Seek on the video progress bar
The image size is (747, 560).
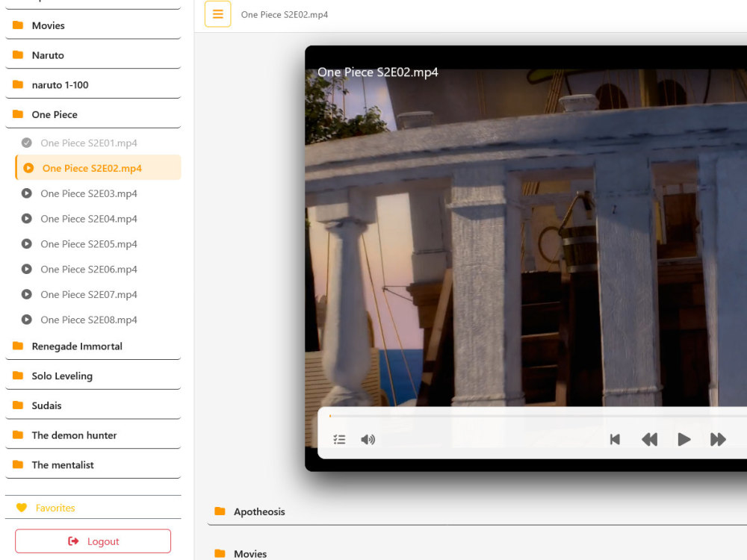[x=538, y=416]
